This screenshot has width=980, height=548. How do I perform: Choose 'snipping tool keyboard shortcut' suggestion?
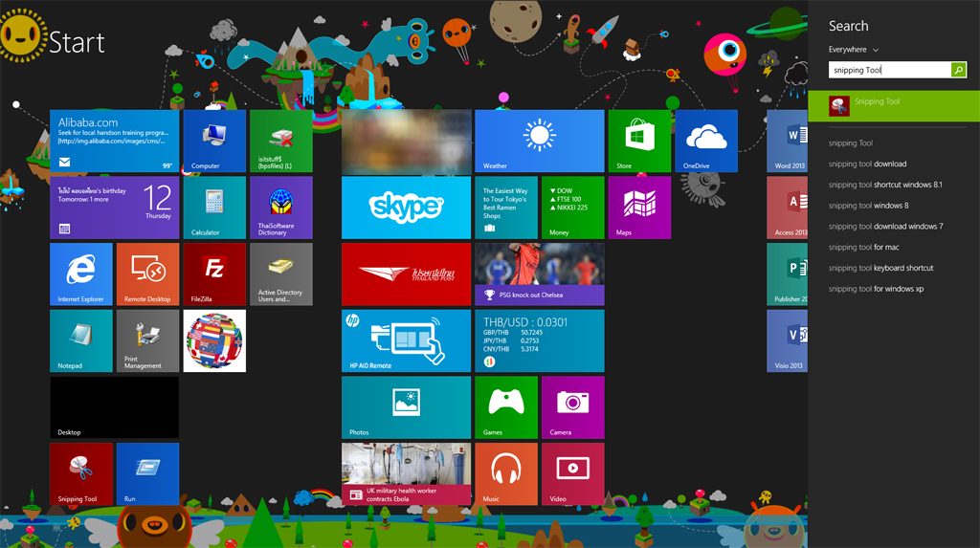pos(881,268)
